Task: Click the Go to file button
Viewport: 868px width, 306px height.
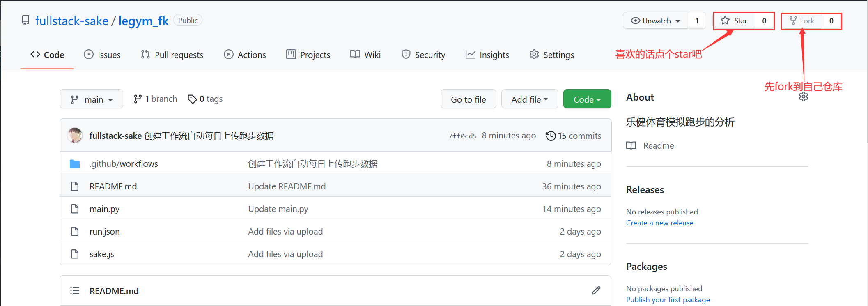Action: coord(468,99)
